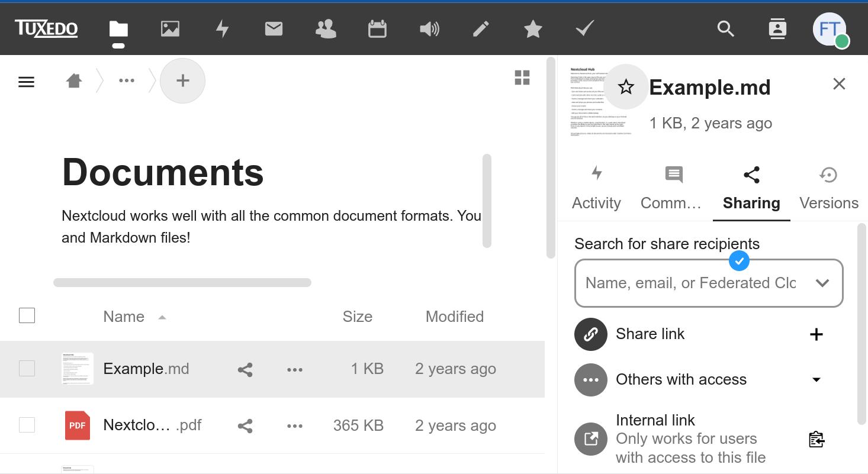Image resolution: width=868 pixels, height=474 pixels.
Task: Open the Calendar app icon
Action: click(377, 28)
